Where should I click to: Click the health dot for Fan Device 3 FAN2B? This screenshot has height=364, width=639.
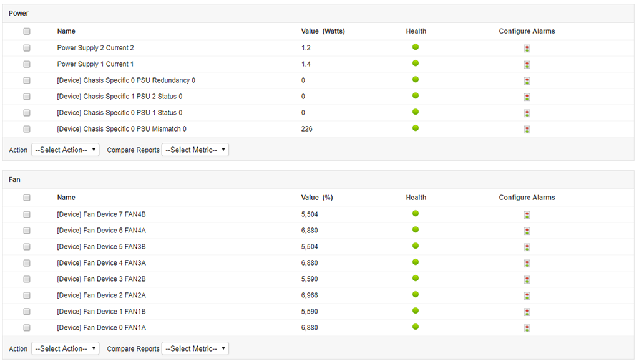(416, 278)
